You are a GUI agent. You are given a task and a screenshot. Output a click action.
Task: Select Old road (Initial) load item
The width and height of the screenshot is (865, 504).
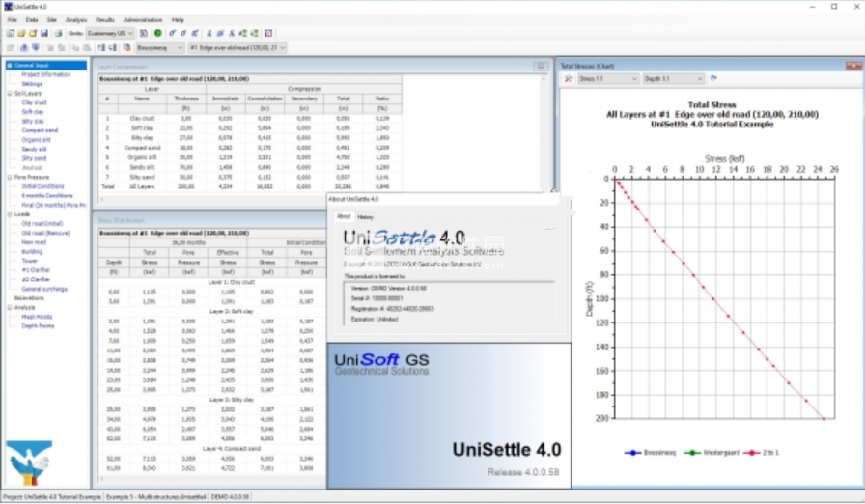pos(42,223)
